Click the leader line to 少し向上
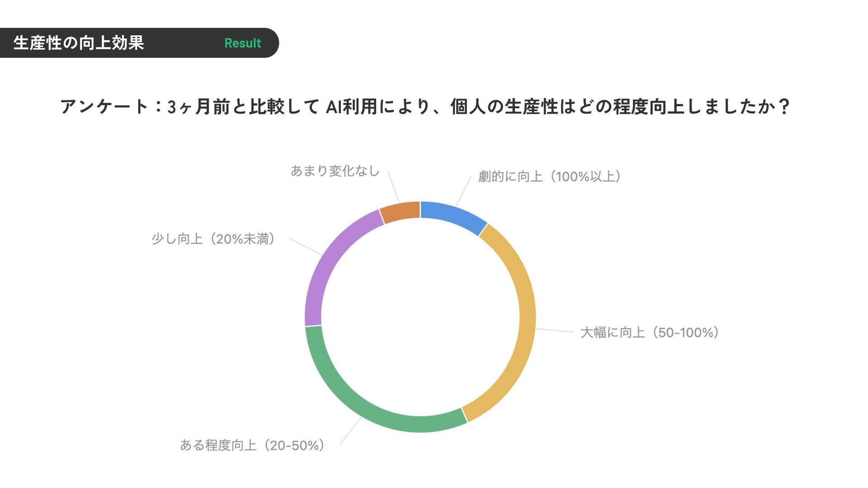Viewport: 868px width, 488px height. pyautogui.click(x=306, y=246)
